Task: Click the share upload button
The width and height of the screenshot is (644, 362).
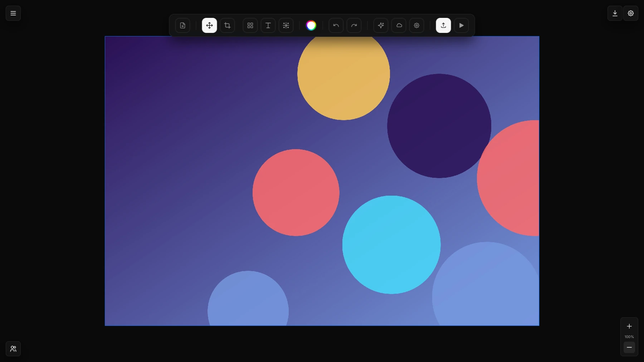Action: (x=443, y=25)
